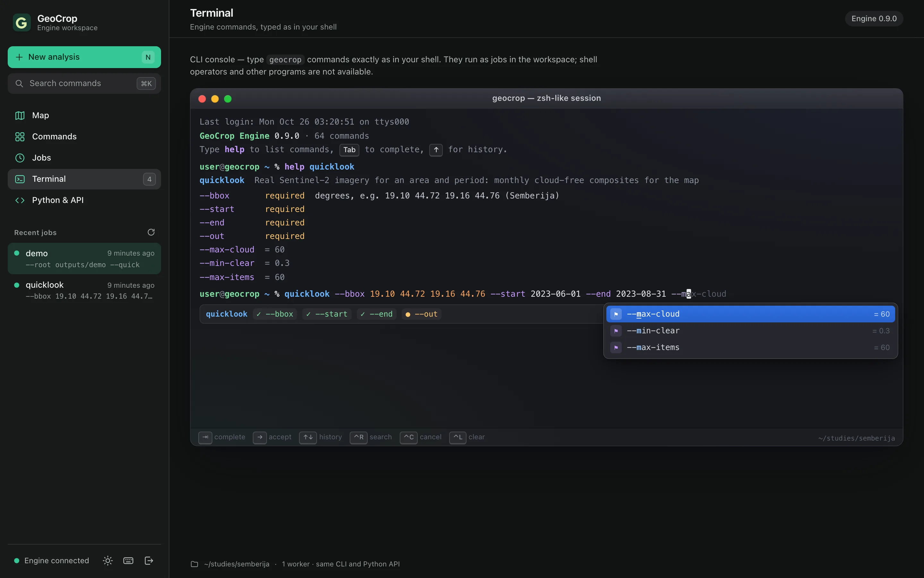Click the GeoCrop logo icon
Viewport: 924px width, 578px height.
point(22,22)
